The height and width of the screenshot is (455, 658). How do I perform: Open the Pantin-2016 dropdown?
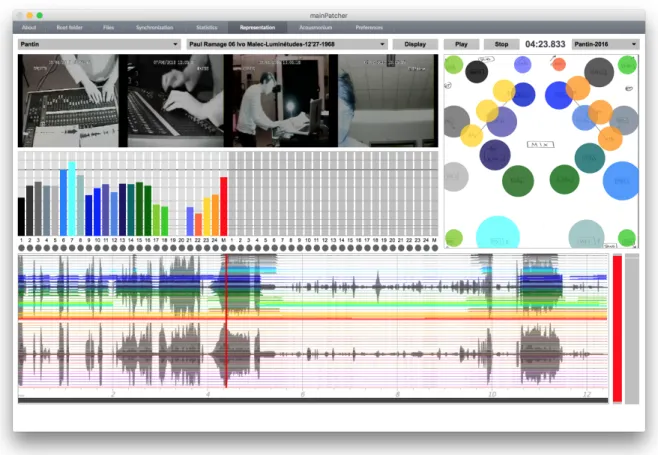(x=605, y=44)
